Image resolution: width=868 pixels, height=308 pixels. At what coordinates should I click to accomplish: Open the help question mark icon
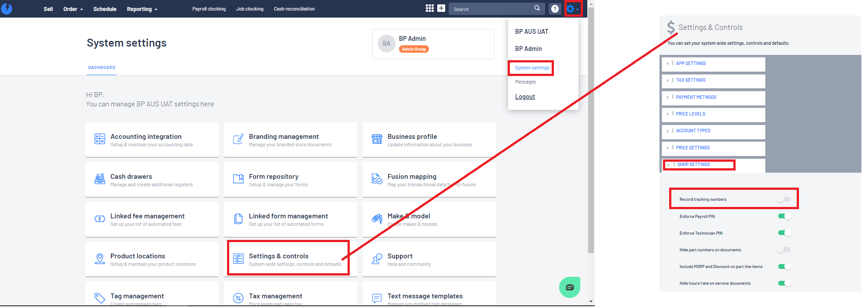(x=555, y=9)
